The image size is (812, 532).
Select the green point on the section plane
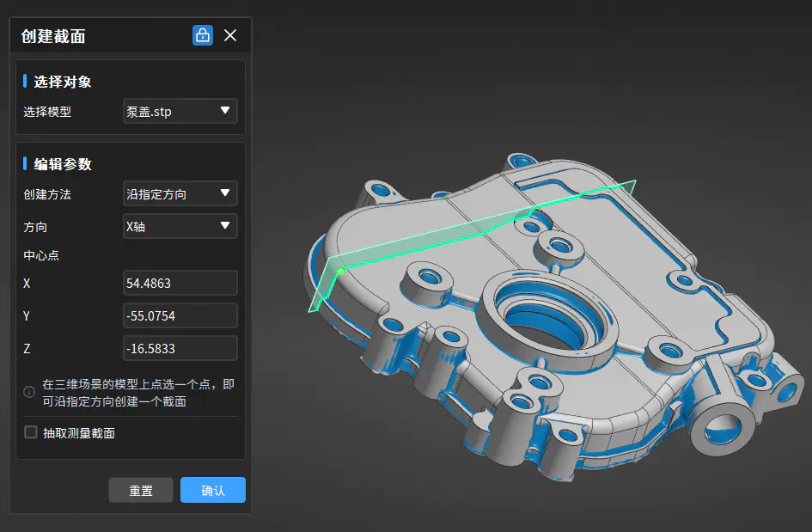[x=340, y=272]
